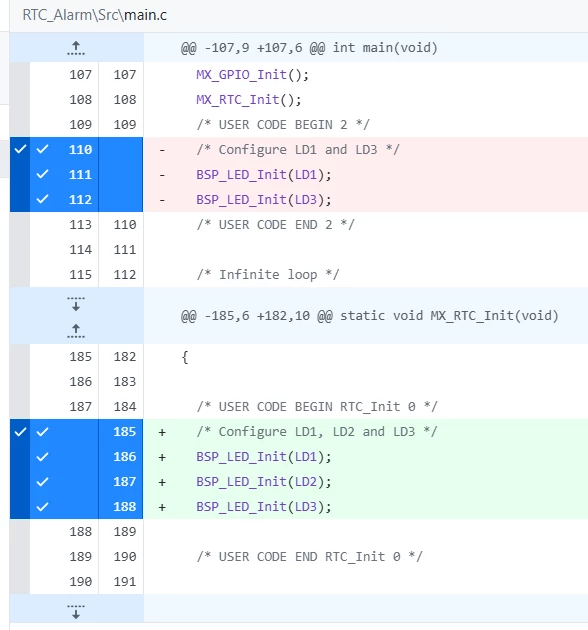Click the removed BSP_LED_Init(LD3); line
The image size is (588, 630).
point(264,199)
